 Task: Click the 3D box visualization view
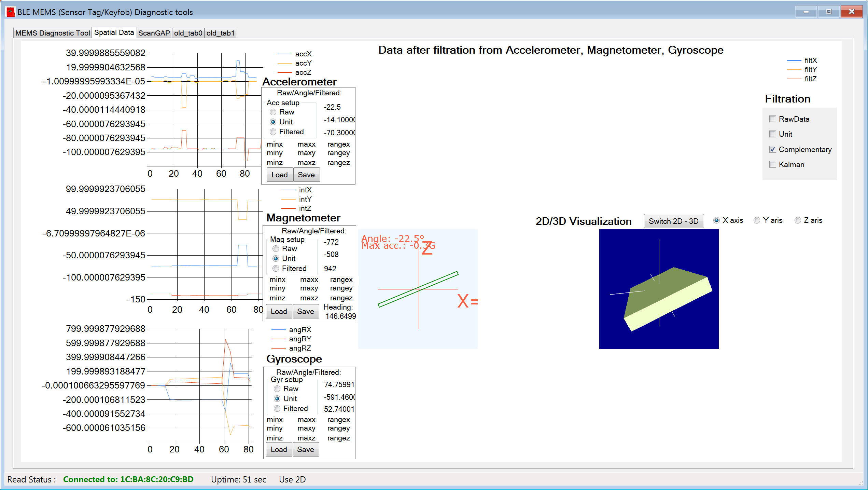[x=659, y=289]
